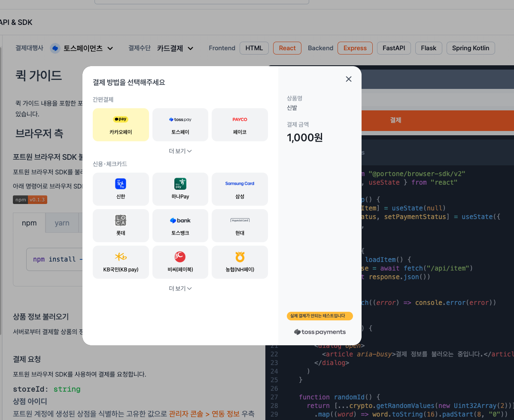The width and height of the screenshot is (514, 420).
Task: Expand 더 보기 under 신용·체크카드
Action: point(180,288)
